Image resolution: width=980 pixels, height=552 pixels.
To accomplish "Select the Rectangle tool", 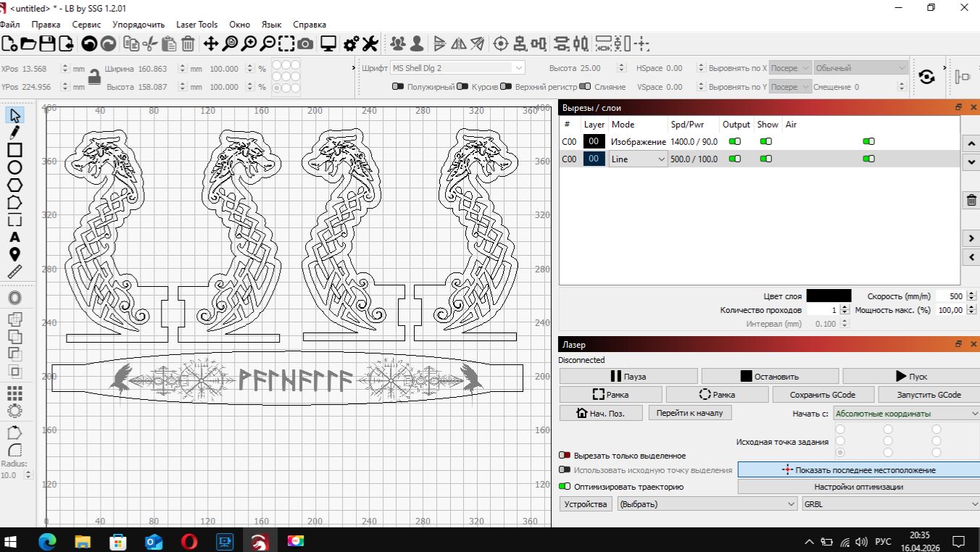I will [x=14, y=150].
